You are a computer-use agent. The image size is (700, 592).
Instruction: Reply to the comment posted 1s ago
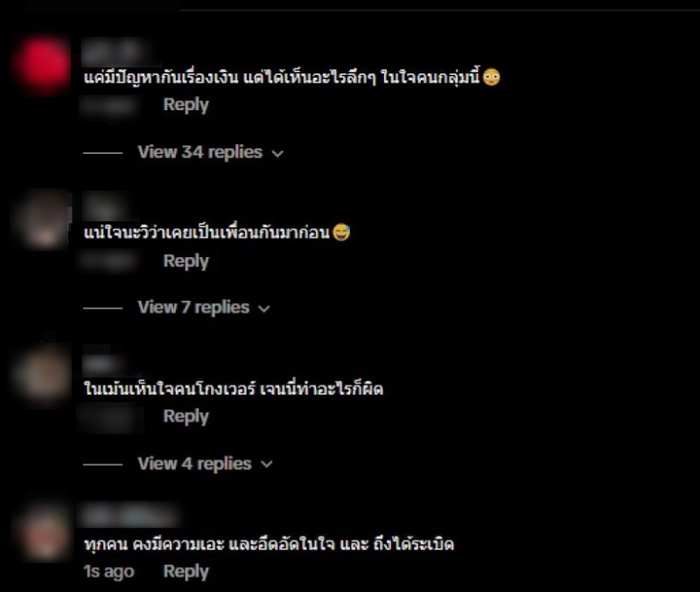(x=185, y=572)
